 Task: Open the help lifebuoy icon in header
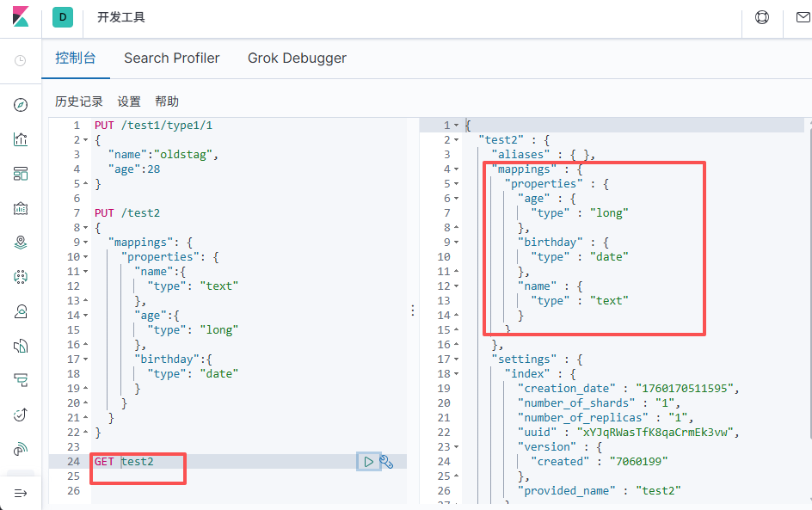point(762,17)
